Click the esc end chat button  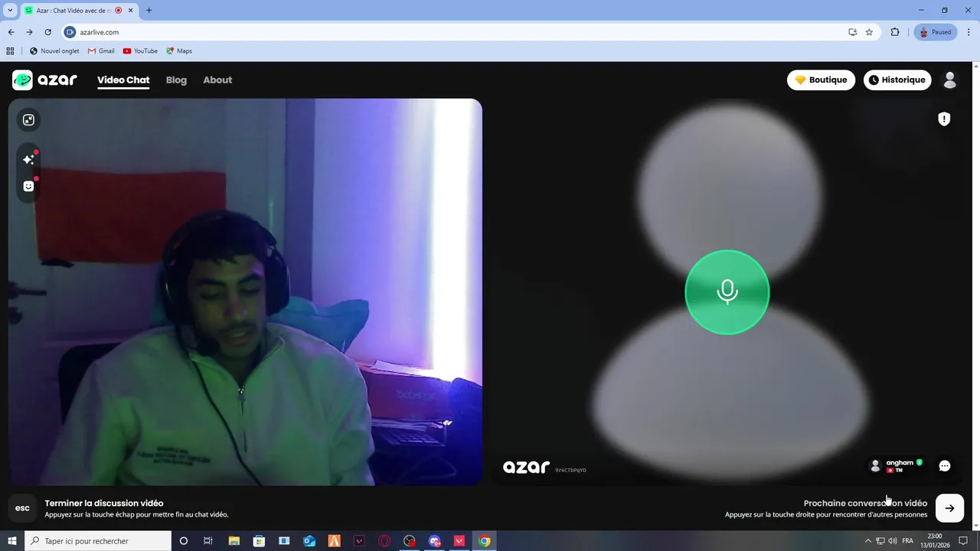(22, 508)
